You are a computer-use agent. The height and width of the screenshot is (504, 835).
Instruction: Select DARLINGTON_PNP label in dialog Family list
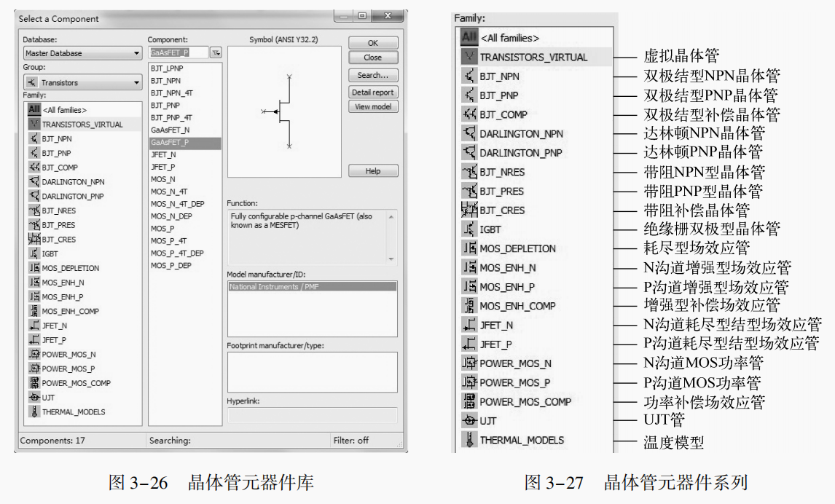click(73, 196)
